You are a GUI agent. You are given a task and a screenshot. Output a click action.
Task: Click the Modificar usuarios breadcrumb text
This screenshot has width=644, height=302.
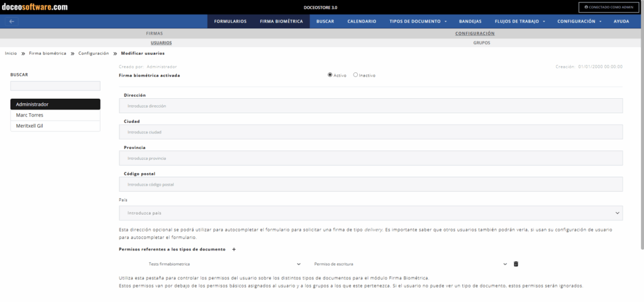pos(143,53)
